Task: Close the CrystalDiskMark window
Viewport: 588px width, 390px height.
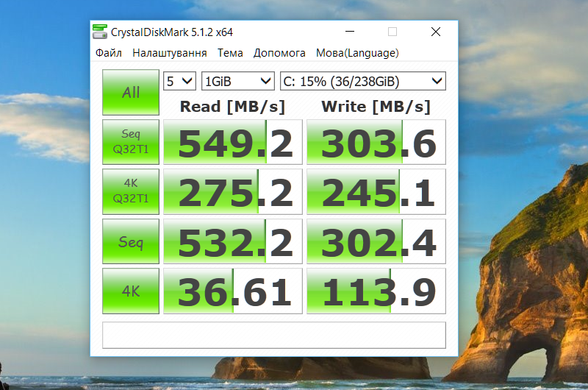Action: (x=436, y=32)
